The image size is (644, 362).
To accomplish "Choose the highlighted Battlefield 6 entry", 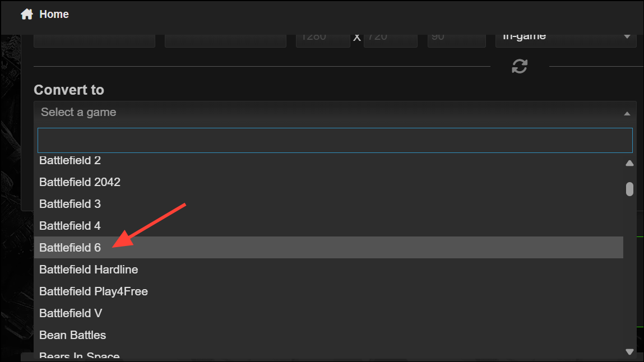I will (328, 248).
